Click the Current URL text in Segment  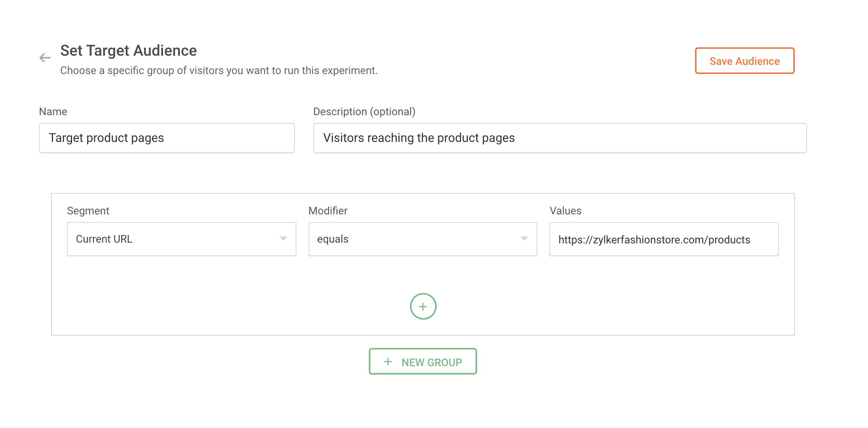104,239
